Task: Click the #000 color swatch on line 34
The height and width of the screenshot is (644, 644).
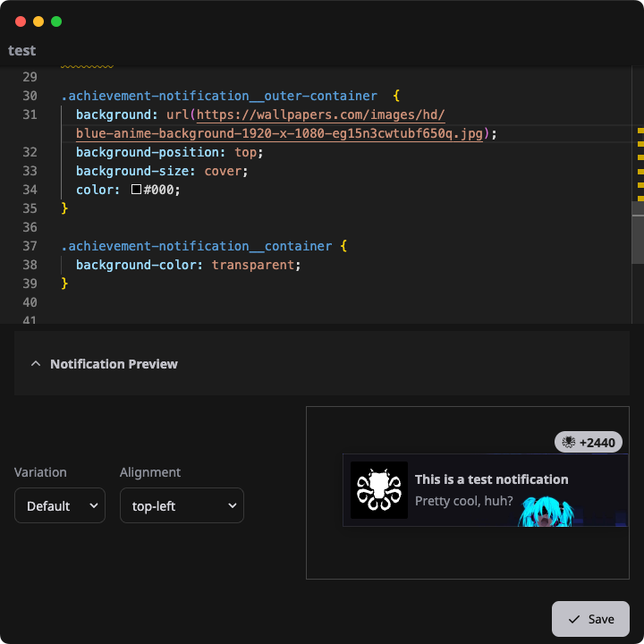Action: (x=136, y=190)
